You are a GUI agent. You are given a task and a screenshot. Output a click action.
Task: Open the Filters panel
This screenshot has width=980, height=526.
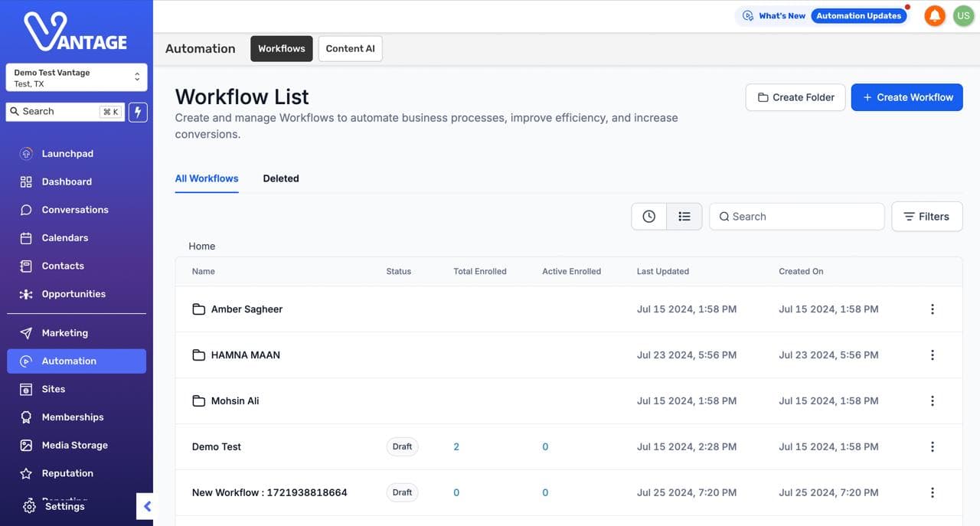[926, 217]
